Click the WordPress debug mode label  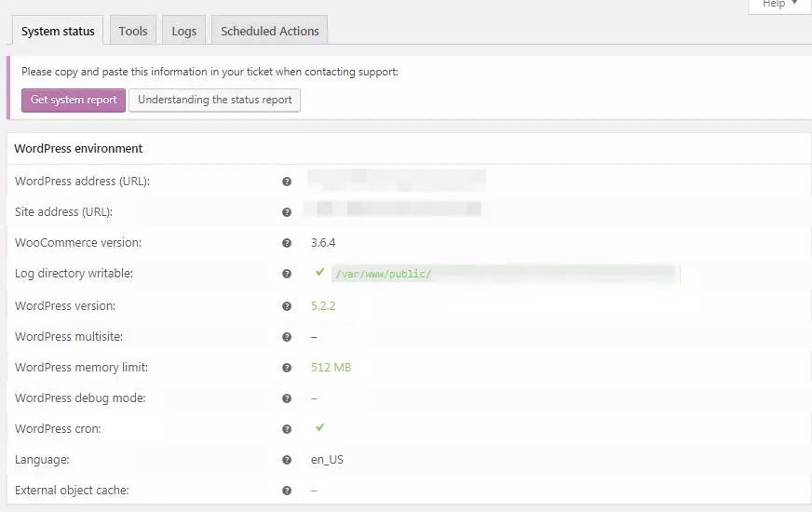point(80,398)
